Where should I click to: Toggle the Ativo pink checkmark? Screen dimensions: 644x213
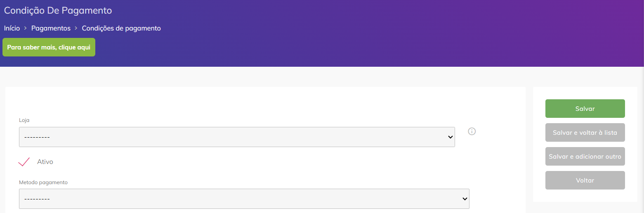coord(24,162)
